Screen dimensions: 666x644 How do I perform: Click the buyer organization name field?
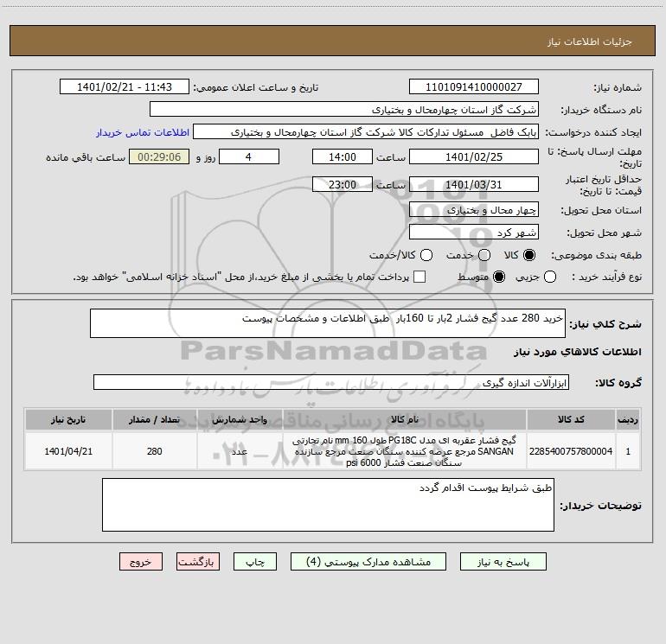(x=344, y=109)
